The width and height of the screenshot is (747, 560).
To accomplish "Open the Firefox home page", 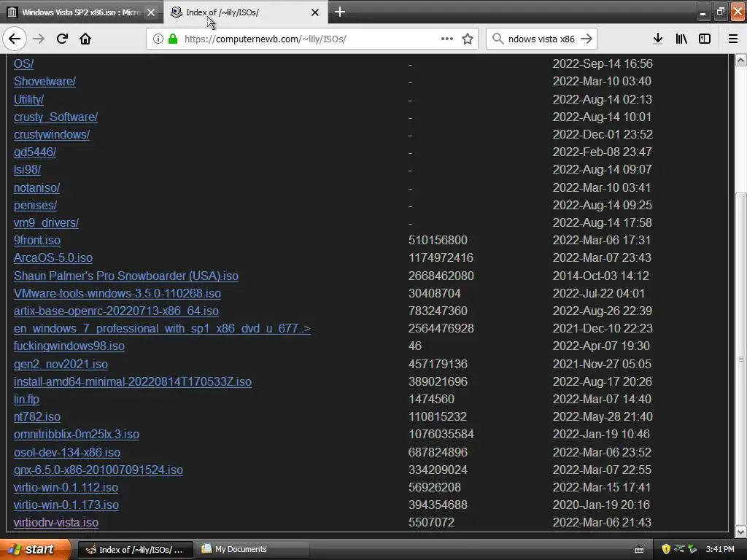I will pyautogui.click(x=85, y=39).
